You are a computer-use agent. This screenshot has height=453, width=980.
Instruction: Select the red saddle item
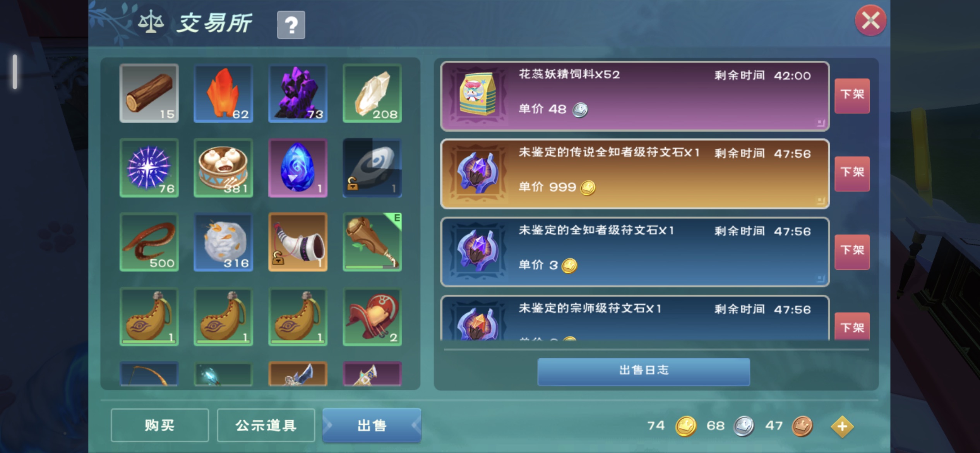(372, 317)
